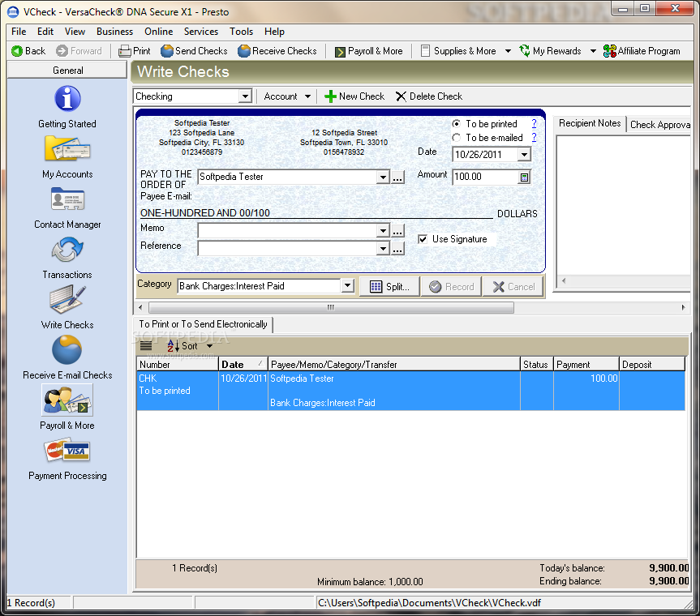Click the Payment column header
700x616 pixels.
coord(586,365)
